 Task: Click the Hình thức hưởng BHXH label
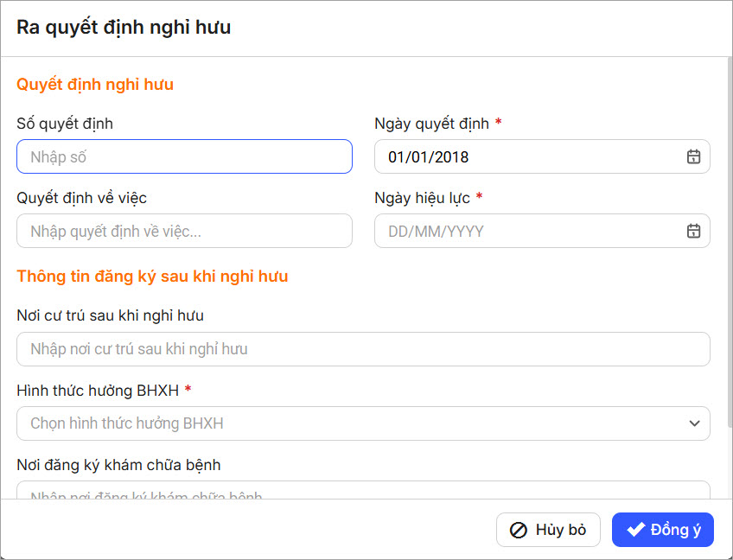coord(98,391)
